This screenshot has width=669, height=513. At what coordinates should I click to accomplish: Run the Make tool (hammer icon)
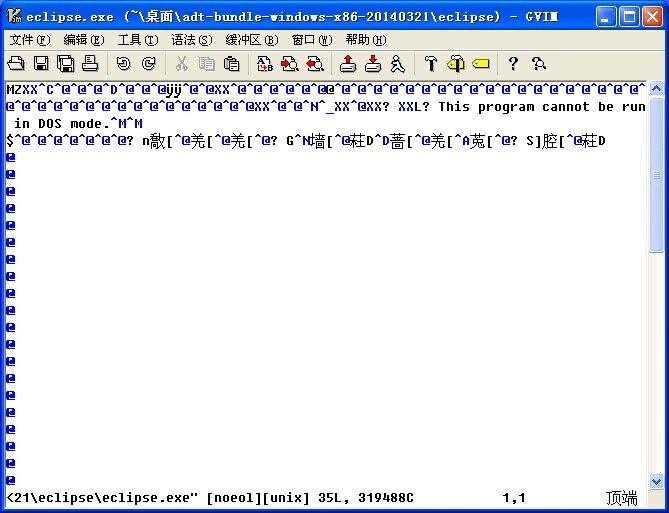tap(431, 64)
